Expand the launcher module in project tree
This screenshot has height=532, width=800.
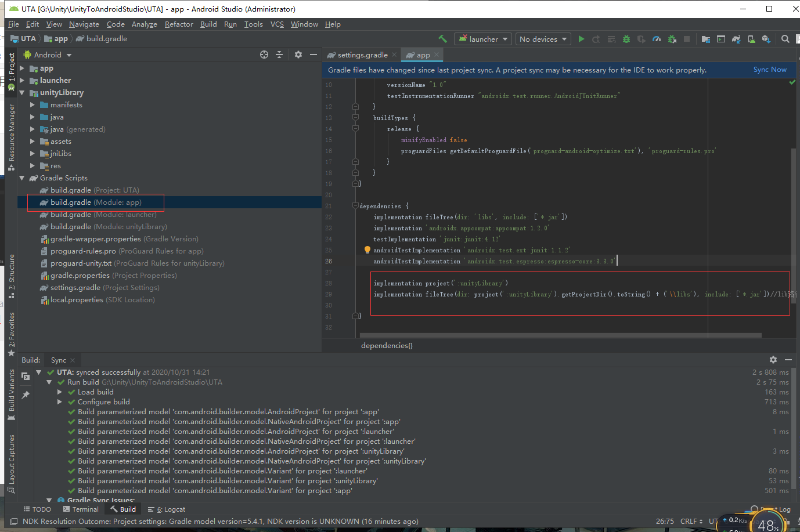coord(23,81)
